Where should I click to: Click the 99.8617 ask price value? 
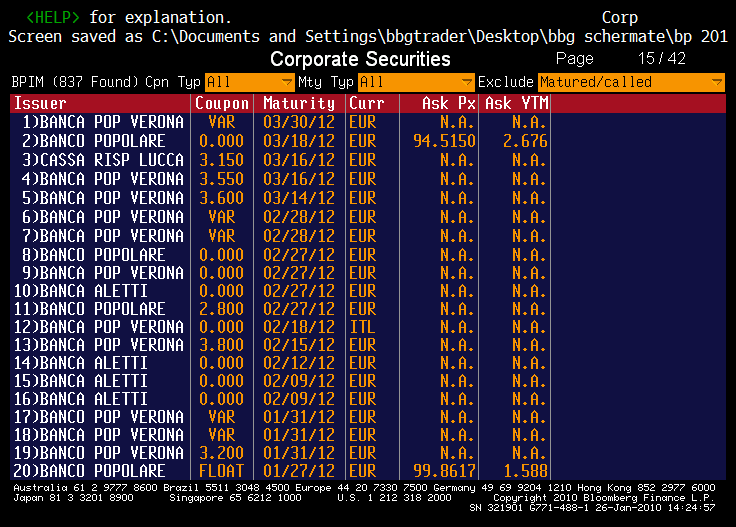tap(444, 471)
